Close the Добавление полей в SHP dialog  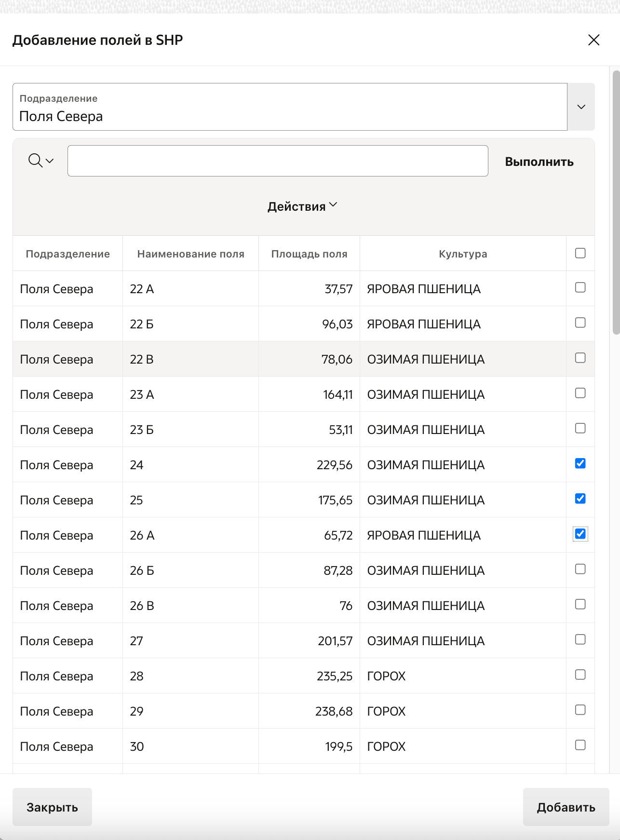(593, 40)
